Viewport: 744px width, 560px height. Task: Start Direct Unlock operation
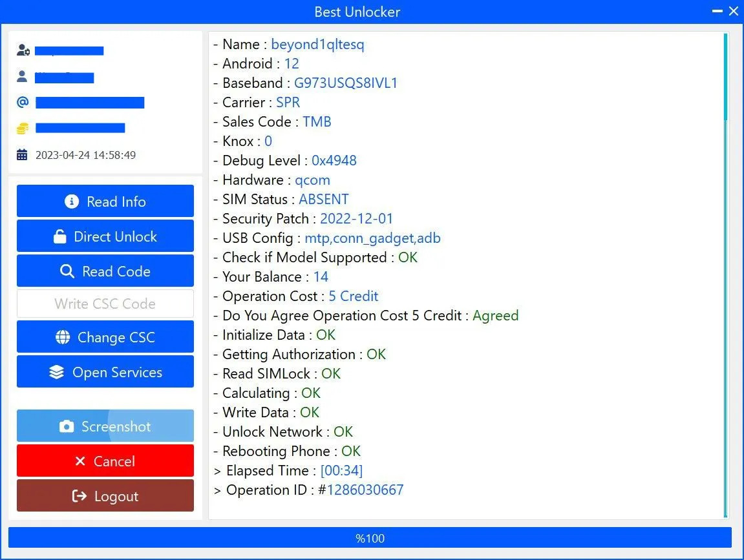[105, 236]
